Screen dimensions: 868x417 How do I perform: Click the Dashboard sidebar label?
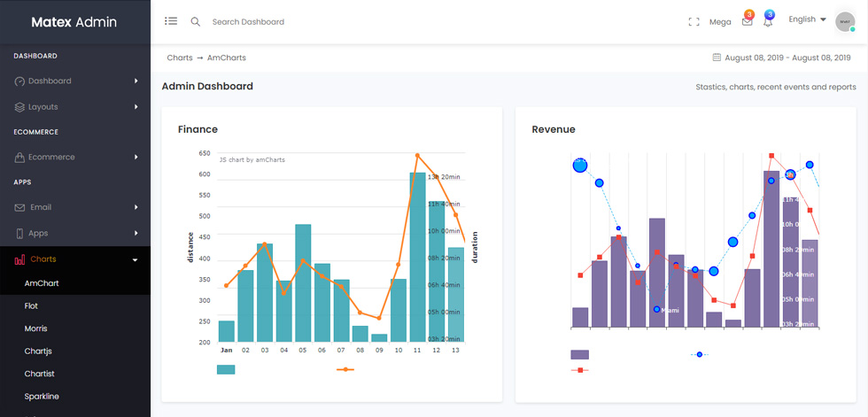(50, 81)
